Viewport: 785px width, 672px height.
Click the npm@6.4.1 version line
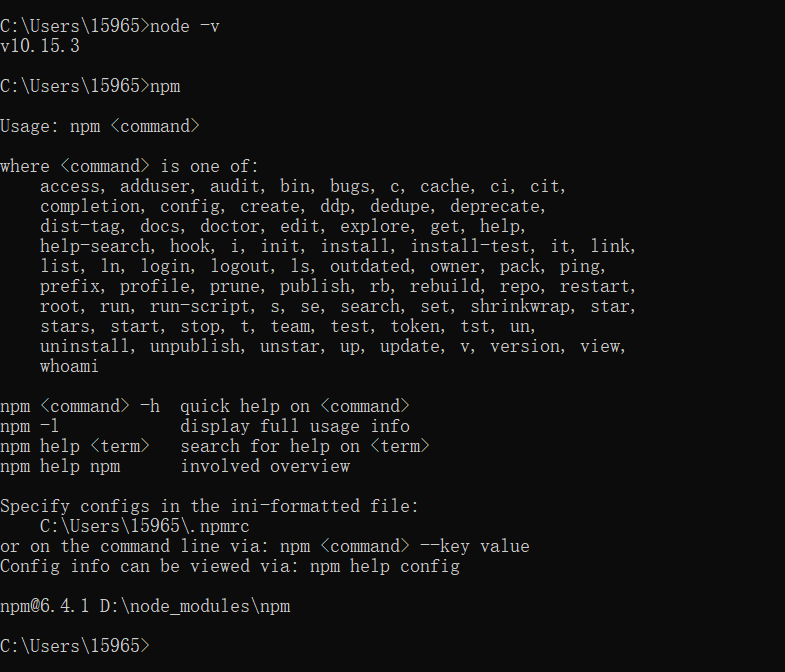point(145,606)
